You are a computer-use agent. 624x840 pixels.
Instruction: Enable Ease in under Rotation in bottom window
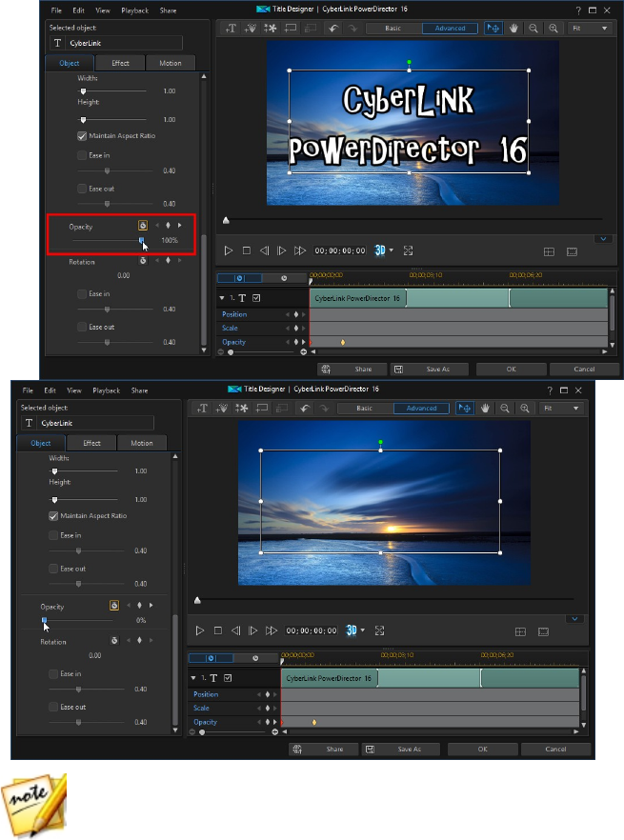pyautogui.click(x=53, y=674)
